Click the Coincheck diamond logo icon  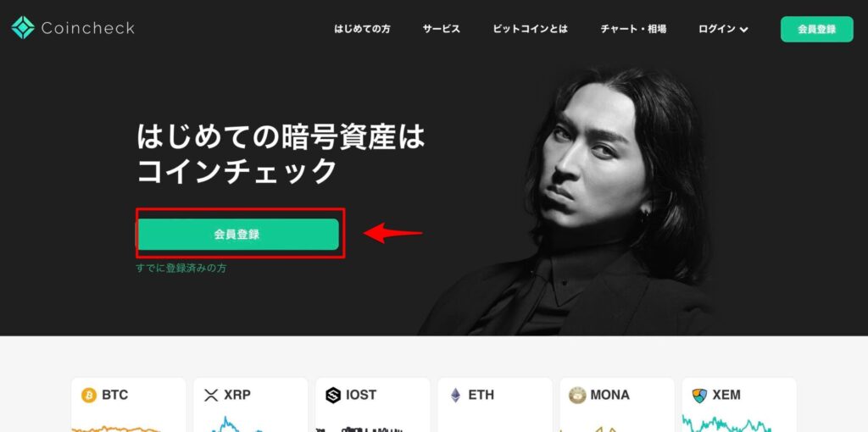(x=23, y=28)
